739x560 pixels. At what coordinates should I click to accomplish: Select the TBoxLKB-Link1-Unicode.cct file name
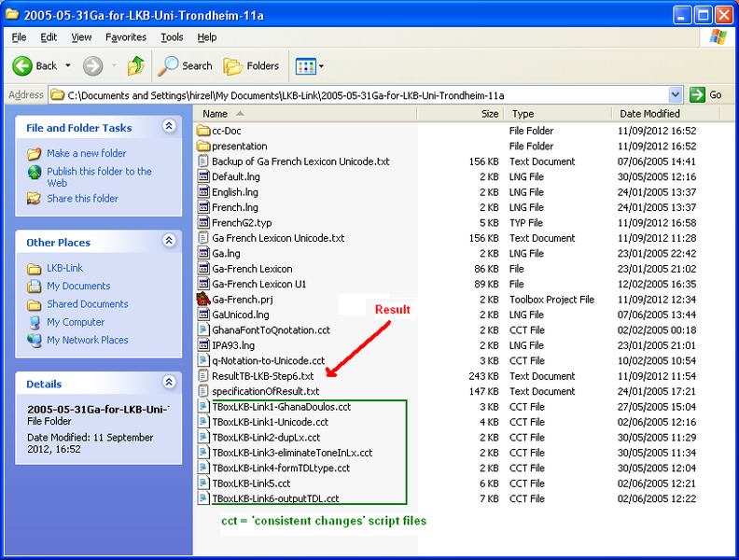[x=270, y=422]
